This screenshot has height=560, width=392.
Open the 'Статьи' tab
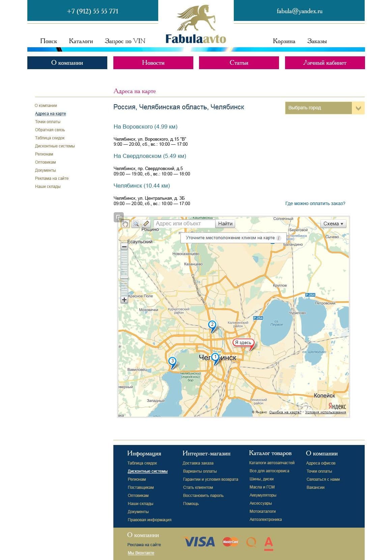point(239,63)
